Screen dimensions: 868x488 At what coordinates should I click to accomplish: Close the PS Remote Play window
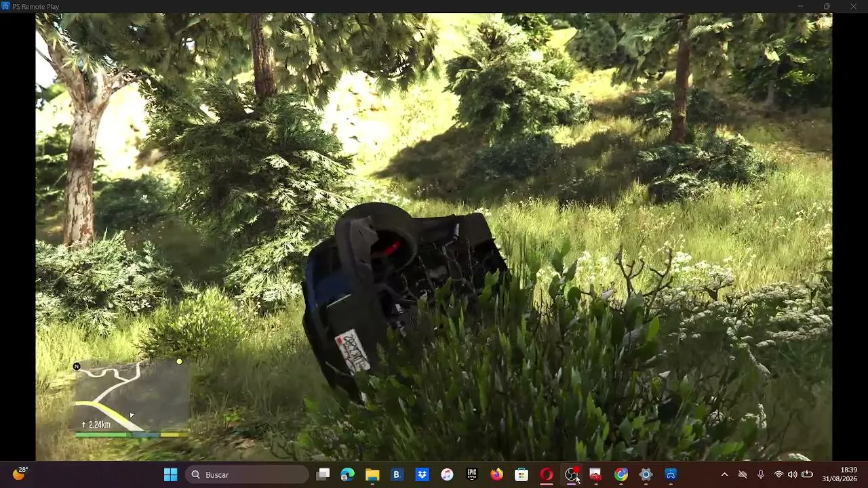(853, 6)
